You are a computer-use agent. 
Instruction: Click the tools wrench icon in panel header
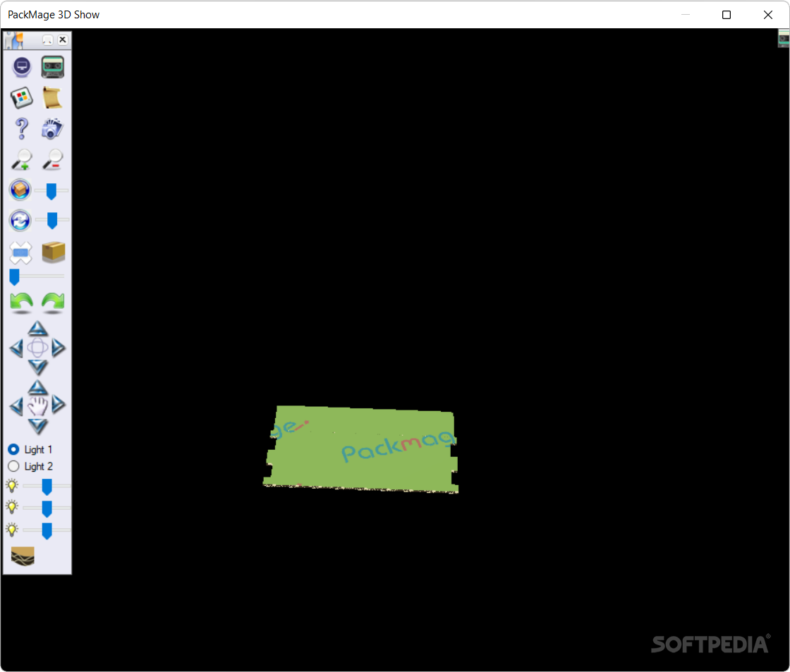click(x=14, y=40)
